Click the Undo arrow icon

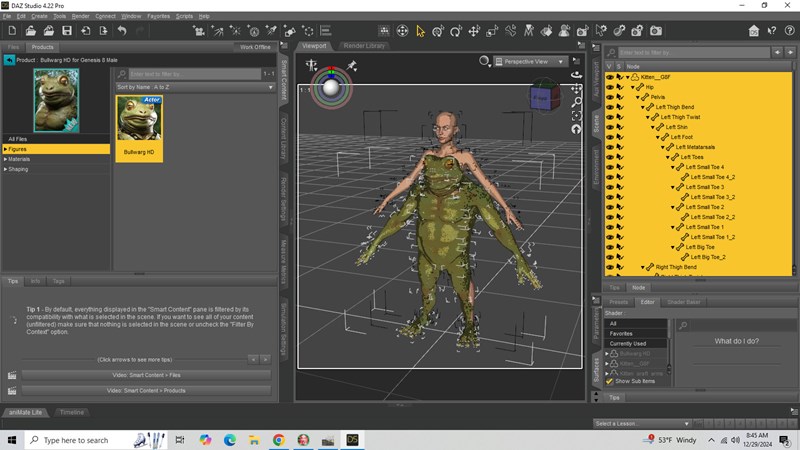point(122,31)
